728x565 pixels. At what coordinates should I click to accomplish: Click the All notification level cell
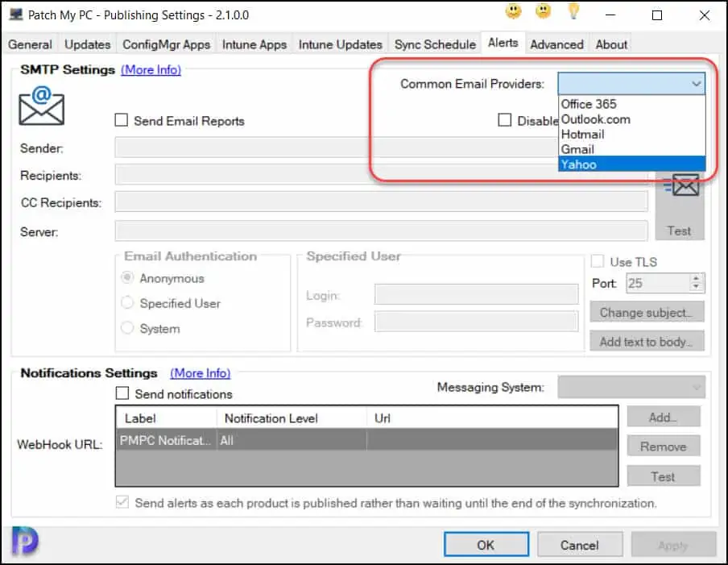292,440
